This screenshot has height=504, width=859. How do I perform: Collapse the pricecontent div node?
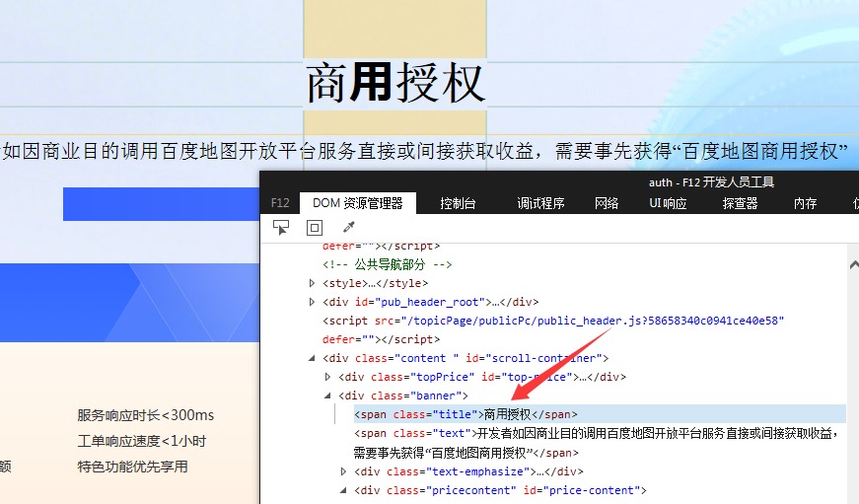(343, 490)
